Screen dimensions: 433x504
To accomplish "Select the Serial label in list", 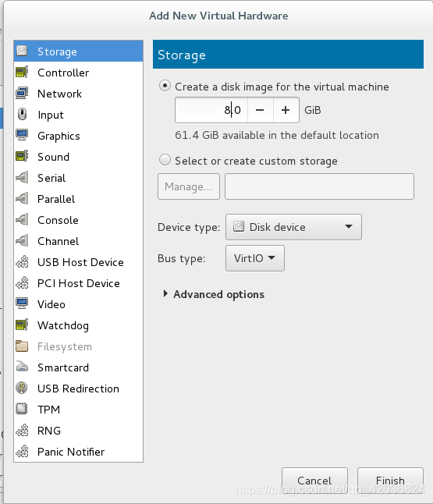I will [x=51, y=178].
